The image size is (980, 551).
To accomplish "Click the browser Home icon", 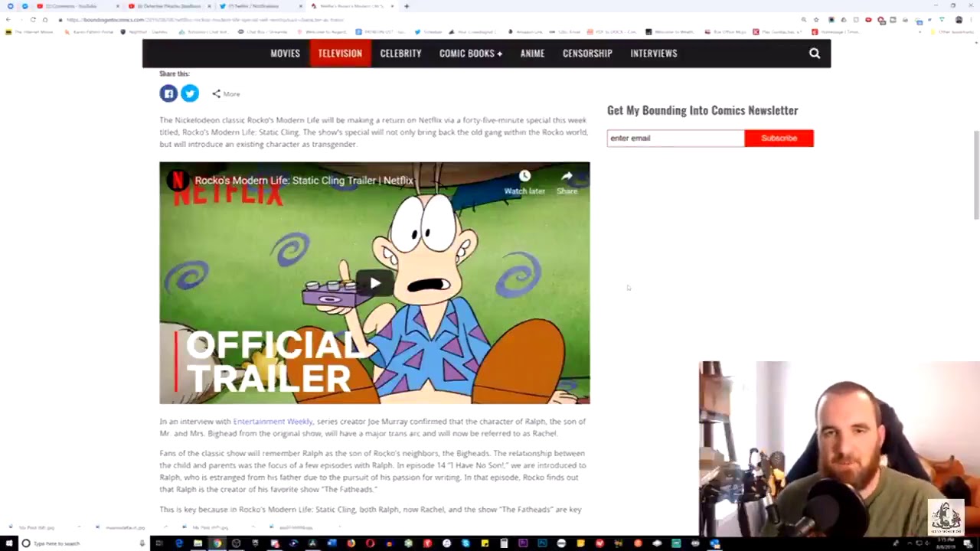I will coord(45,20).
